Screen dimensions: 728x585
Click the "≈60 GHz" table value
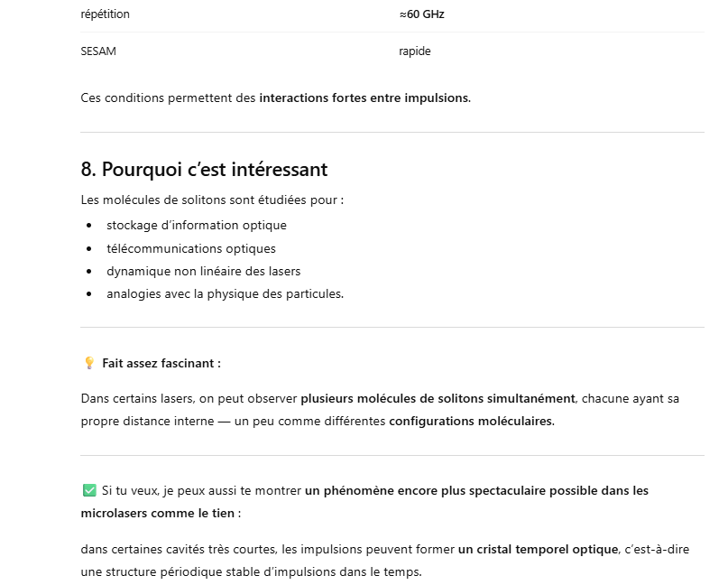click(421, 14)
